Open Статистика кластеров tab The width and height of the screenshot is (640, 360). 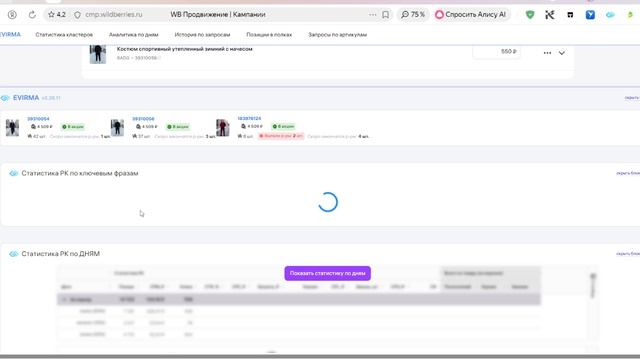[x=64, y=35]
